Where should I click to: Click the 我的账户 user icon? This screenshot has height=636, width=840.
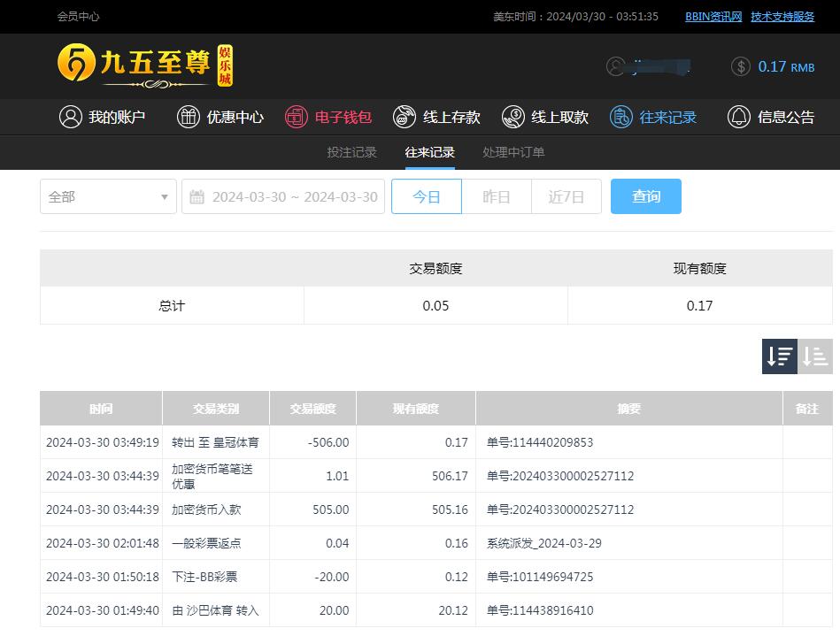click(x=71, y=117)
